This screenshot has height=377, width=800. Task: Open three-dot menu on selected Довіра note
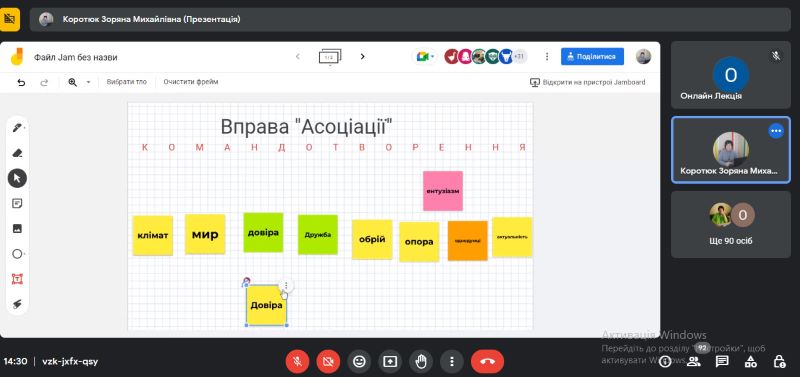pyautogui.click(x=286, y=285)
